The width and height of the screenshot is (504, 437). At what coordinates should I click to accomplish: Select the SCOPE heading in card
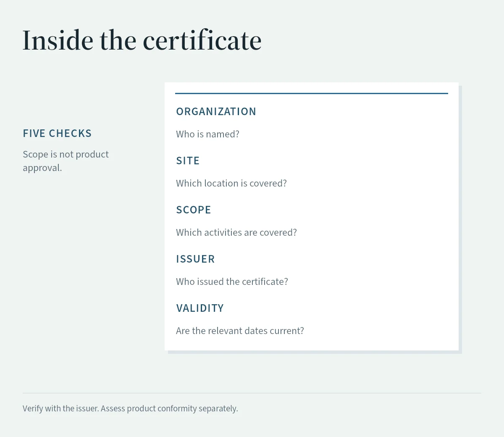coord(193,210)
